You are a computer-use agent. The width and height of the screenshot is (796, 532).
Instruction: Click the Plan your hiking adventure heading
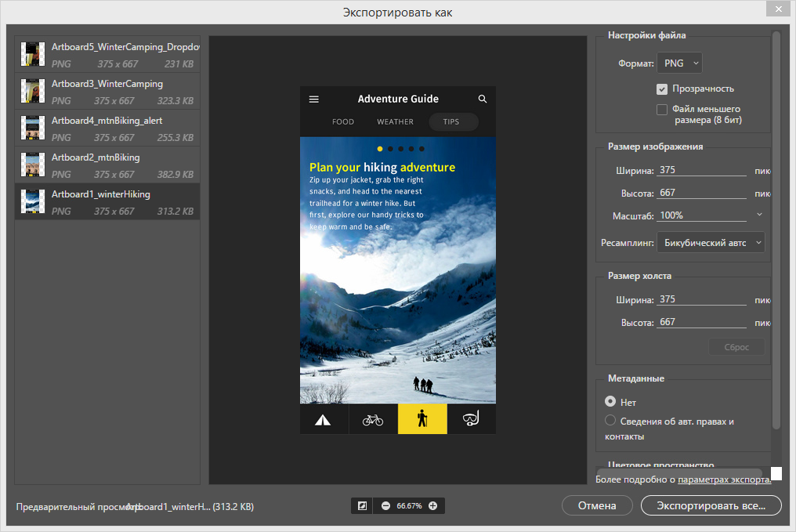(x=382, y=167)
